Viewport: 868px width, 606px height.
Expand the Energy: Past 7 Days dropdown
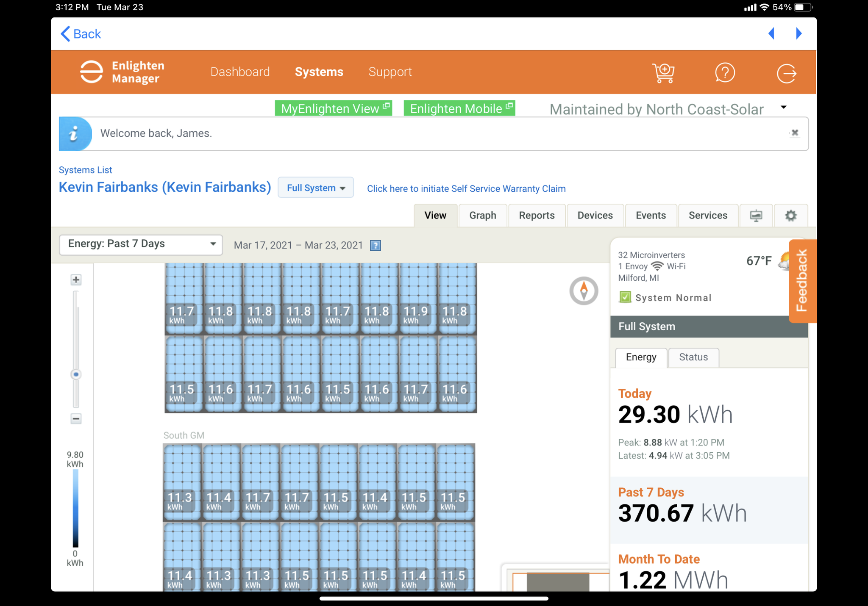pos(141,244)
